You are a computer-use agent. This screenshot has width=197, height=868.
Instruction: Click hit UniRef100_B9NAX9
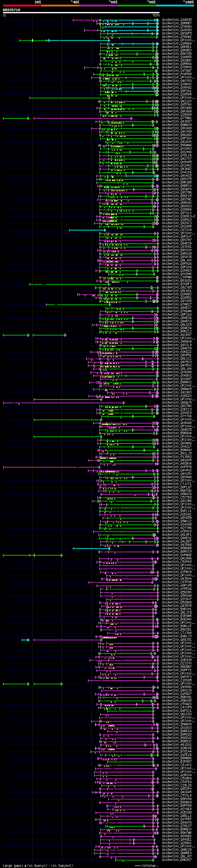[177, 125]
